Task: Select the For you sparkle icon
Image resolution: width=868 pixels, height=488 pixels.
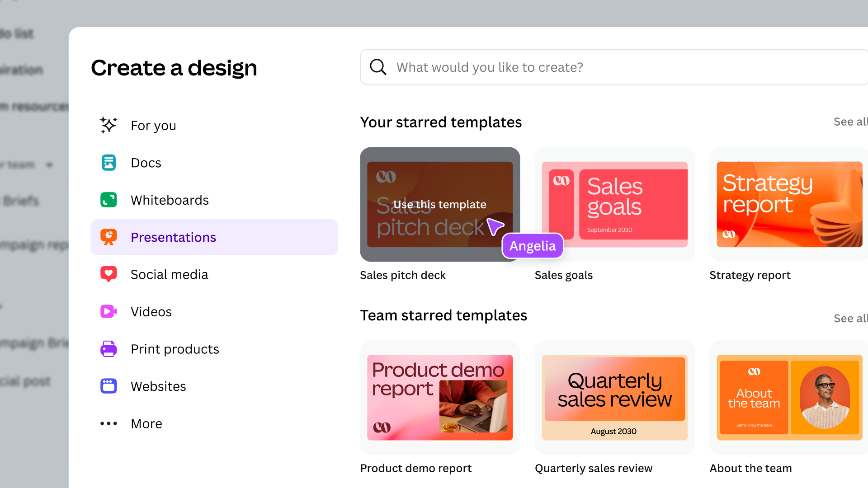Action: 108,125
